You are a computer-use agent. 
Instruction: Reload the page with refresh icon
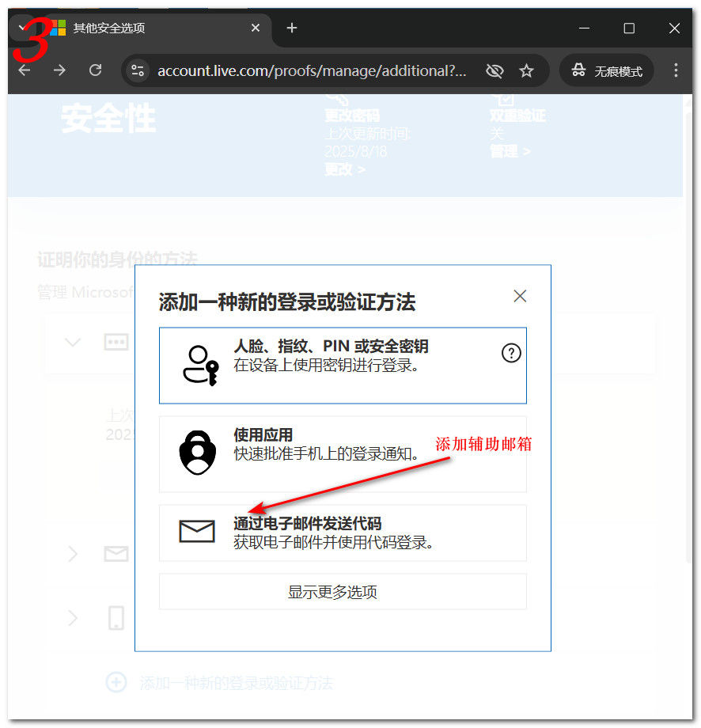point(95,70)
